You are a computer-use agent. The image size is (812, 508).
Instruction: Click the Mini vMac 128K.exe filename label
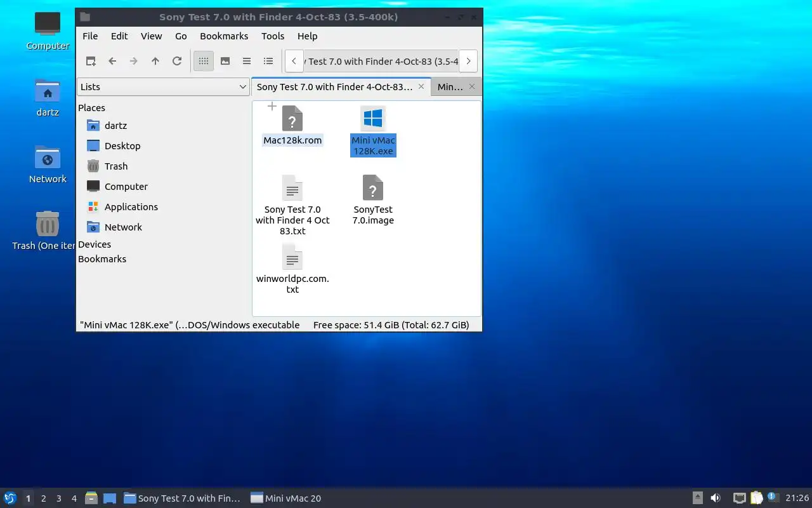coord(373,146)
